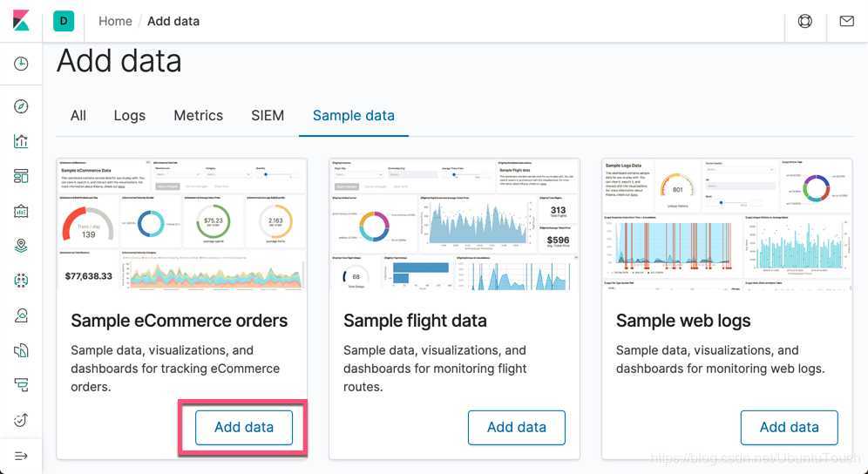Switch to the Logs tab
Viewport: 868px width, 474px height.
(130, 115)
